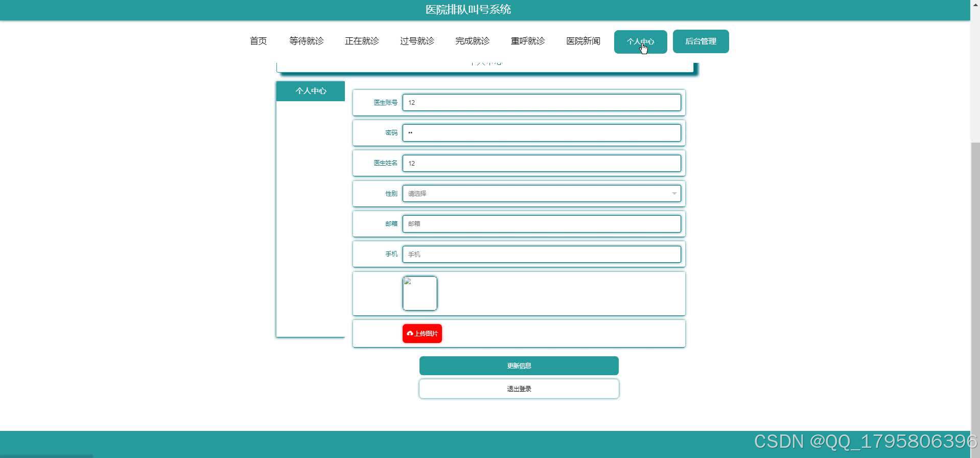Click the red 上传图片 upload button
Screen dimensions: 980x458
coord(422,333)
